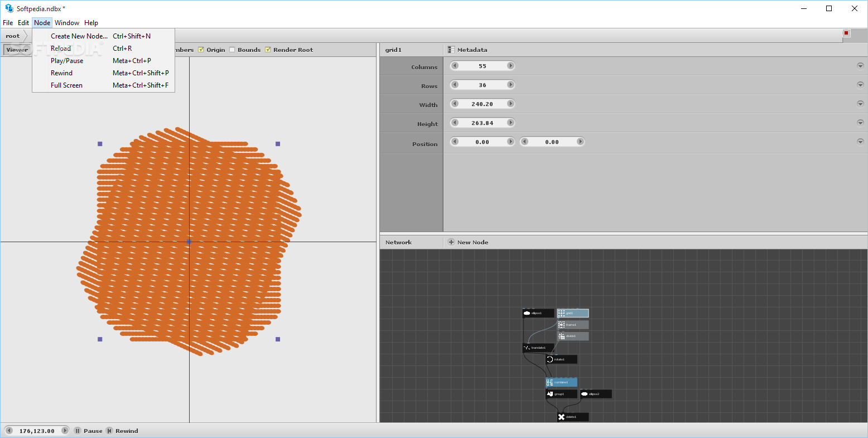
Task: Open the Height parameter options arrow
Action: (x=860, y=123)
